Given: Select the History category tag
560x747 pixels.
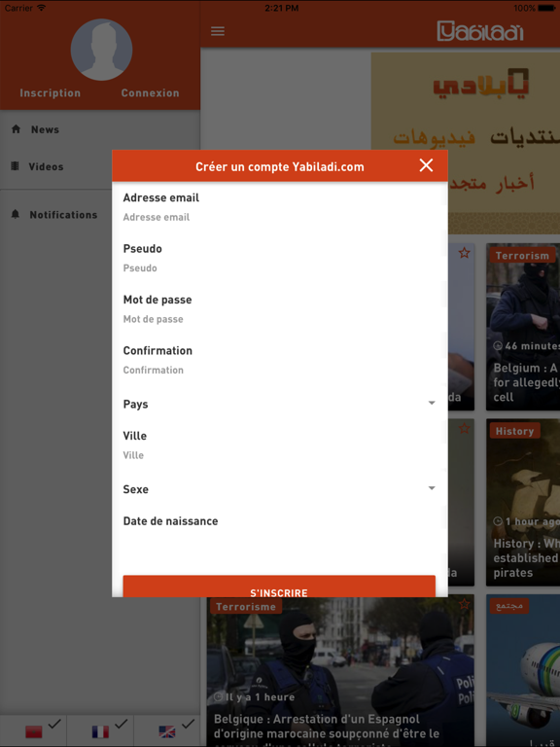Looking at the screenshot, I should (514, 431).
